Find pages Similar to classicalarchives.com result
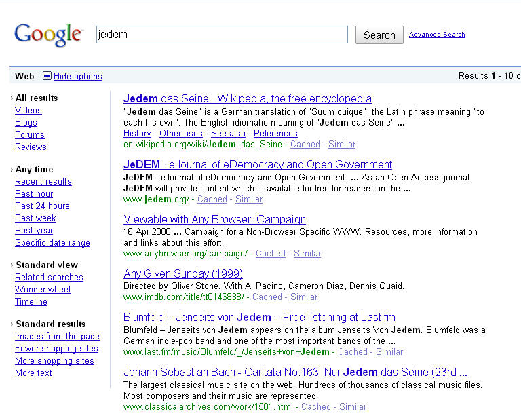Screen dimensions: 521x420 coord(353,407)
